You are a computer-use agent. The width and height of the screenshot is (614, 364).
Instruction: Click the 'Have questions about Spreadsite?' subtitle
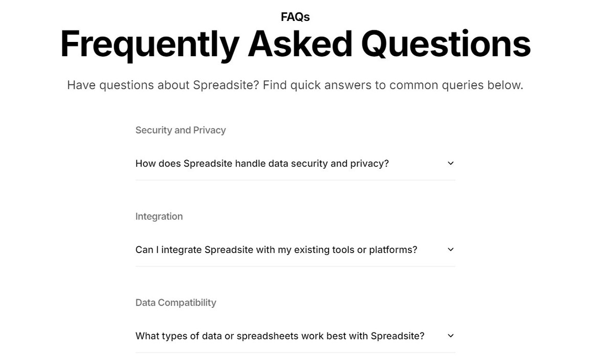pyautogui.click(x=163, y=85)
